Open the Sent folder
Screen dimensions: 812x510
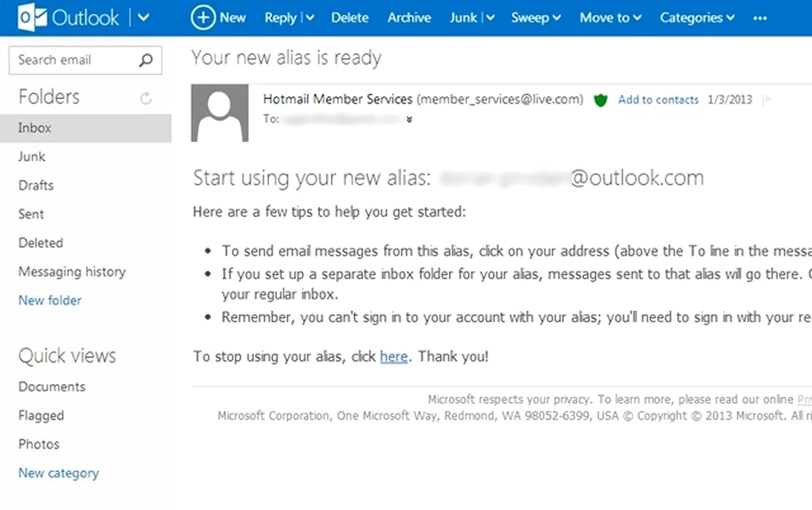tap(31, 214)
